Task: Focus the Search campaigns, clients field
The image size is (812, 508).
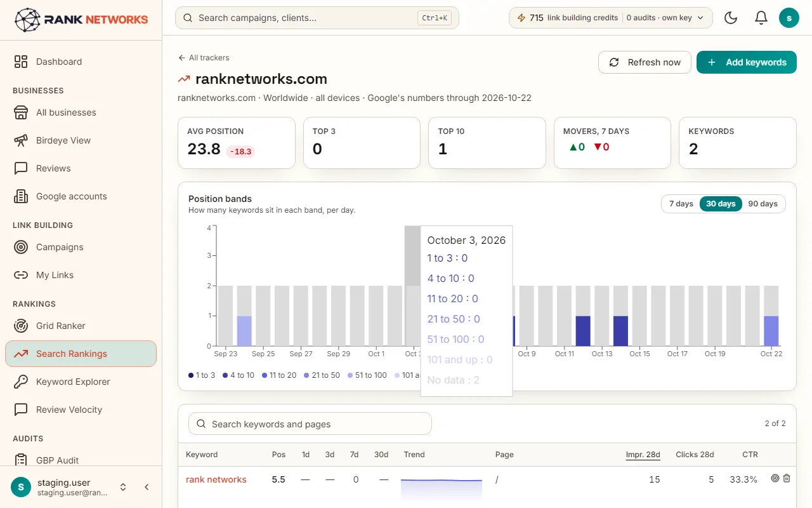Action: pyautogui.click(x=317, y=18)
